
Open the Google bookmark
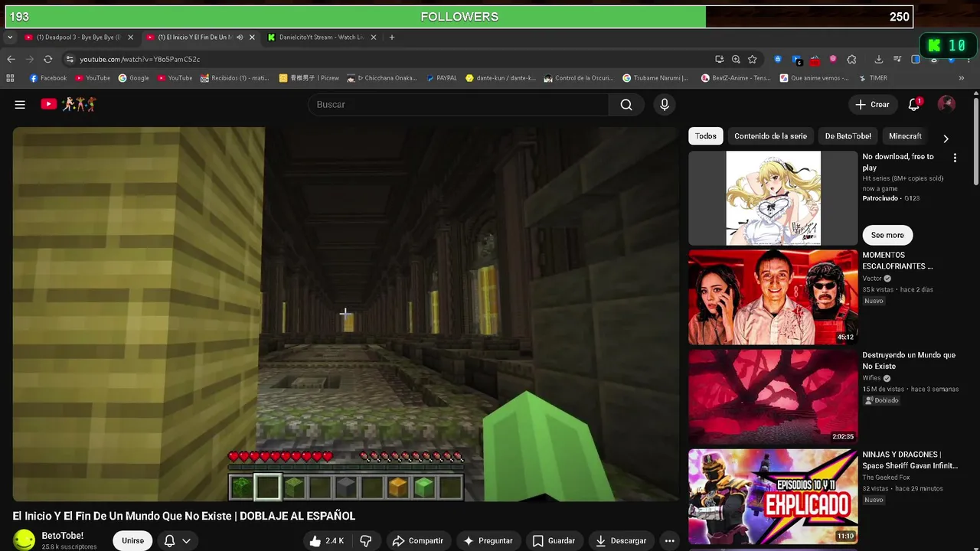point(133,78)
